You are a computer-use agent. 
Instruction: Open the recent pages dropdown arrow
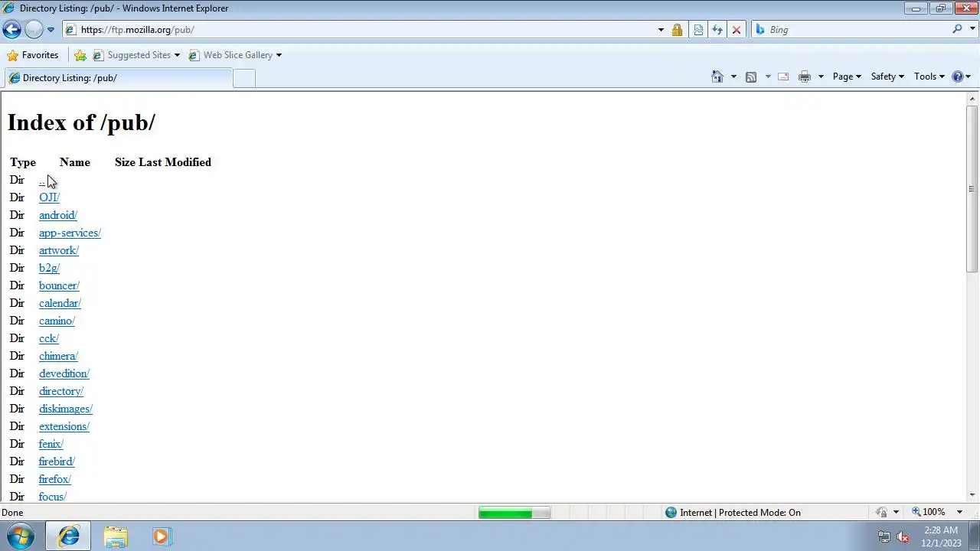(x=51, y=30)
